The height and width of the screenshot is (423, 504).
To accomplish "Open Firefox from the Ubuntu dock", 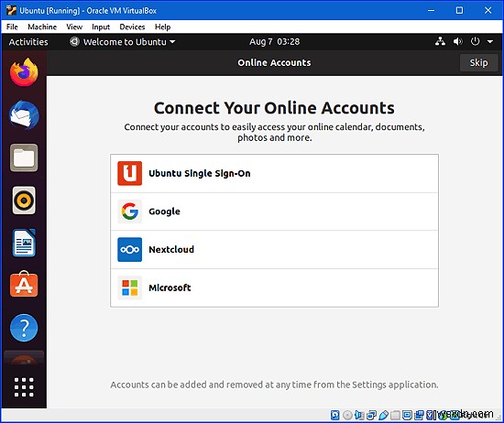I will coord(24,72).
